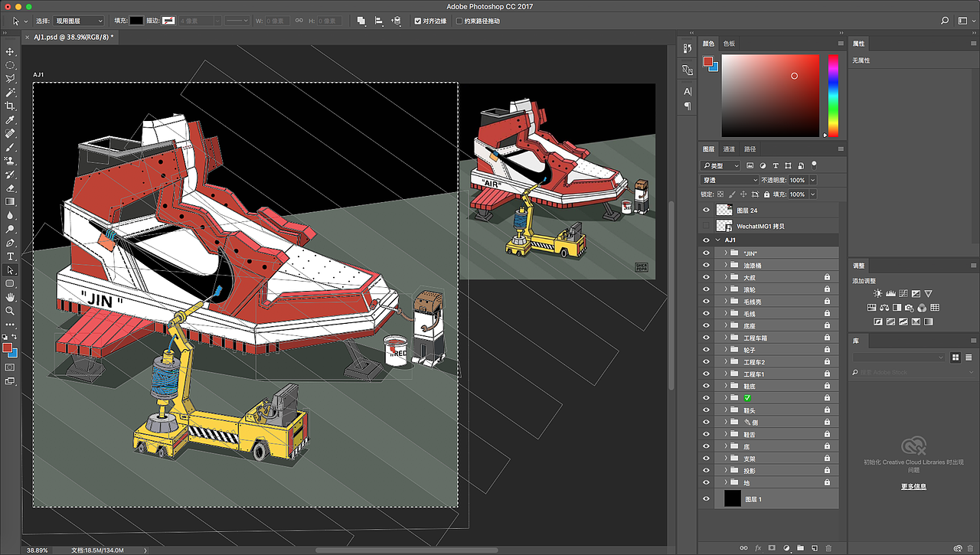Click the hue spectrum slider

coord(833,96)
